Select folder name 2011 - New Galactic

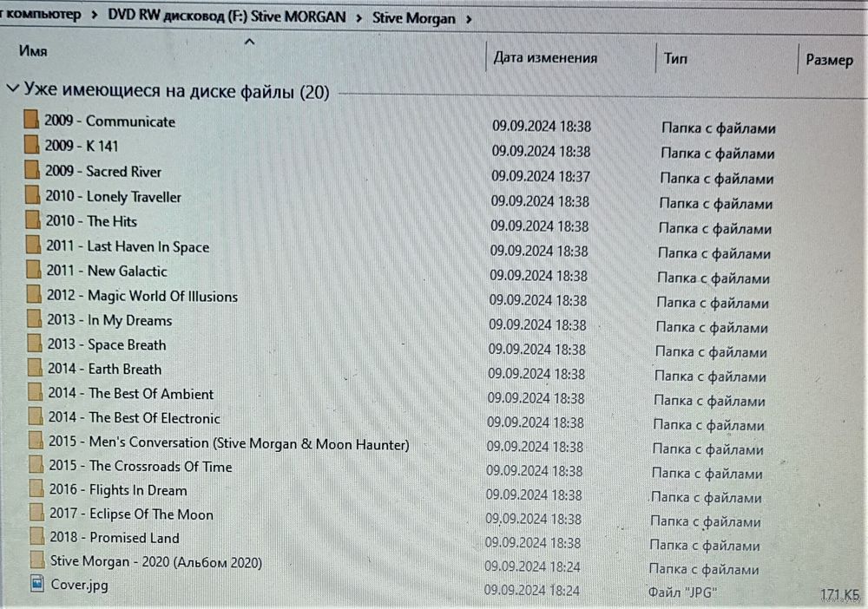[x=106, y=271]
